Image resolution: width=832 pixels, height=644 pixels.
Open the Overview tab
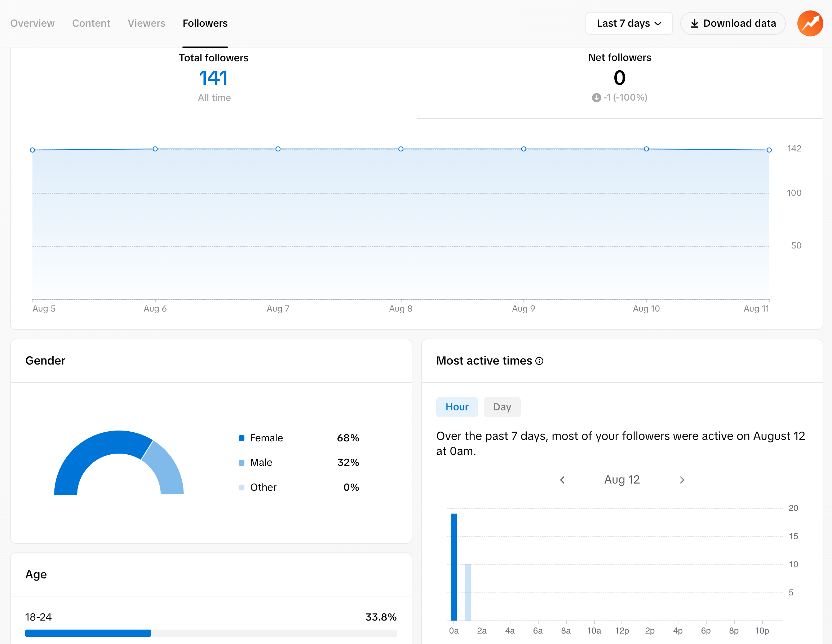click(32, 23)
